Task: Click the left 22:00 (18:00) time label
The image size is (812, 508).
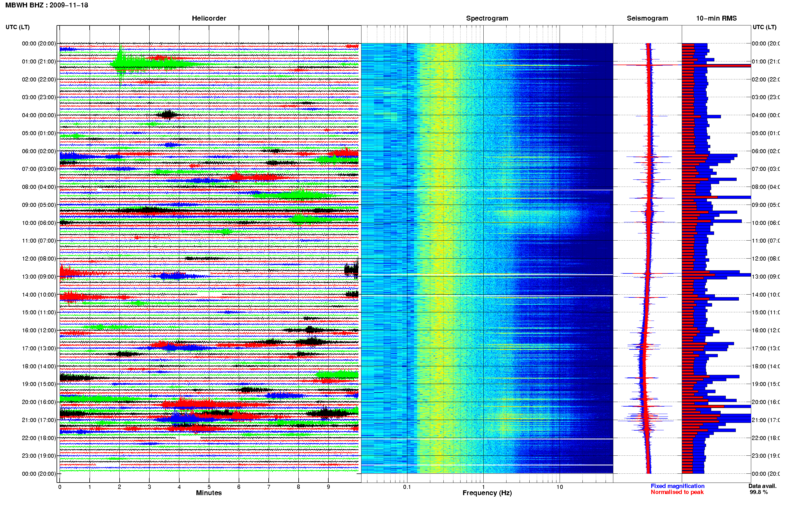Action: click(x=39, y=438)
